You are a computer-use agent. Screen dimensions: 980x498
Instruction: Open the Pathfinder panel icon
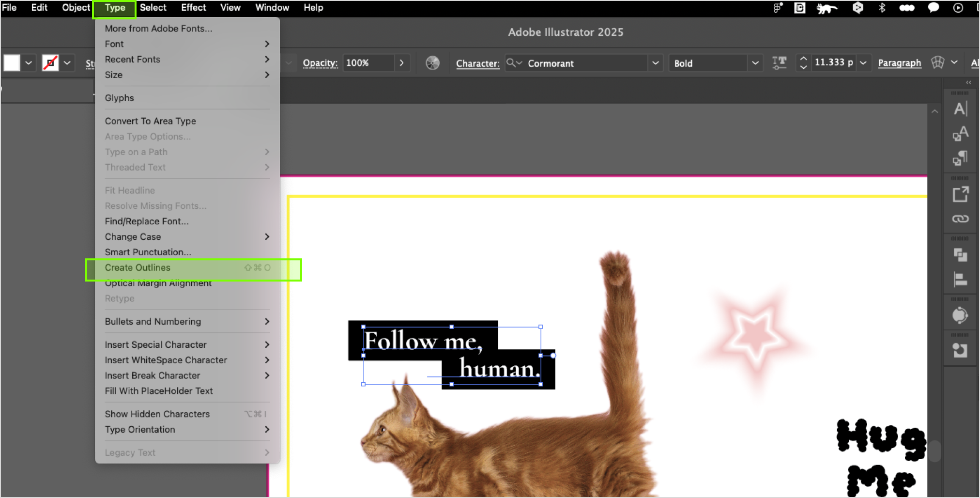960,255
